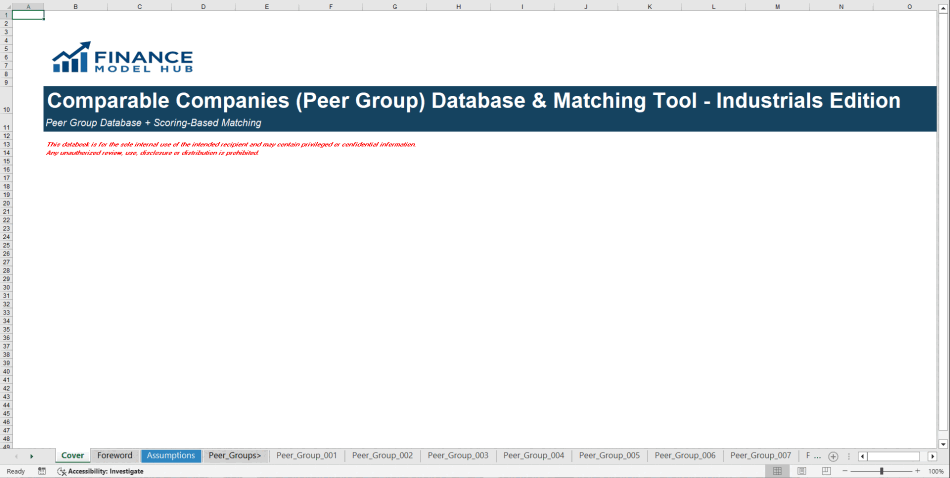Select column F header
The width and height of the screenshot is (950, 478).
(x=330, y=6)
